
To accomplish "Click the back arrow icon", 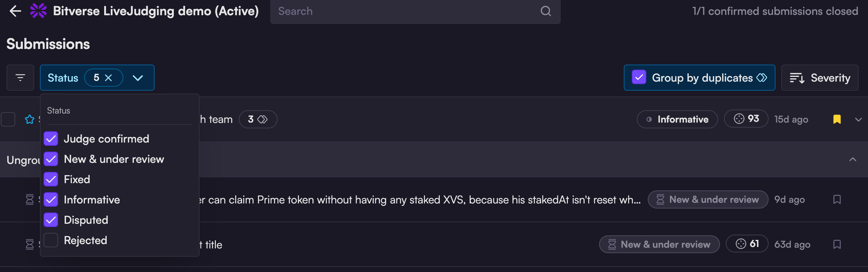I will tap(15, 11).
